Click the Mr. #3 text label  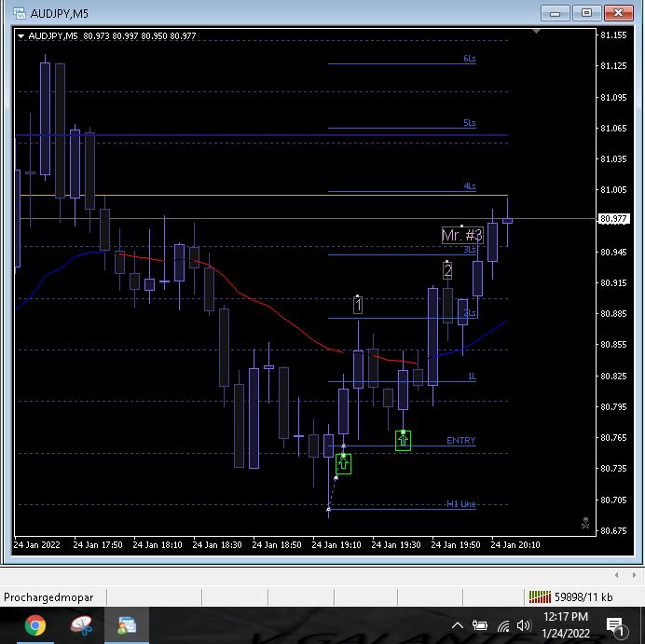(462, 235)
